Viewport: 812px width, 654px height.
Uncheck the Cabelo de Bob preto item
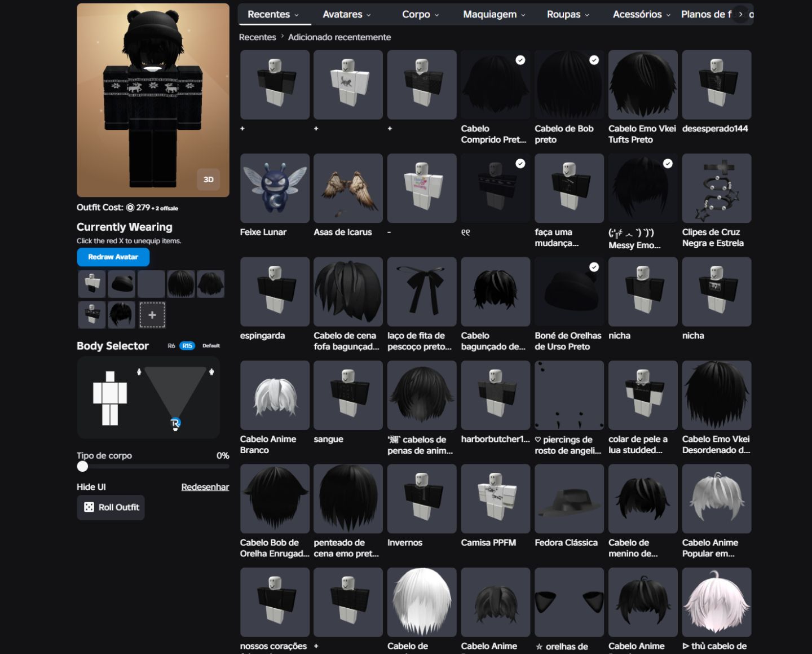point(594,60)
